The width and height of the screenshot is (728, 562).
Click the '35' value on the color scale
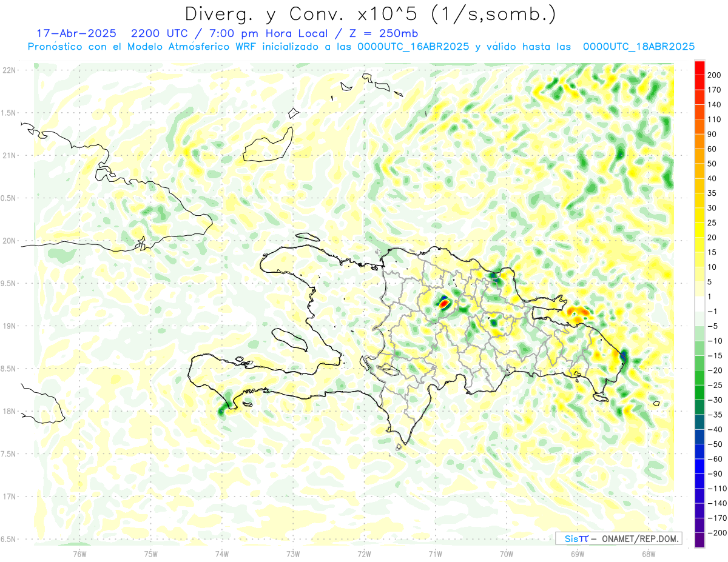pyautogui.click(x=712, y=193)
